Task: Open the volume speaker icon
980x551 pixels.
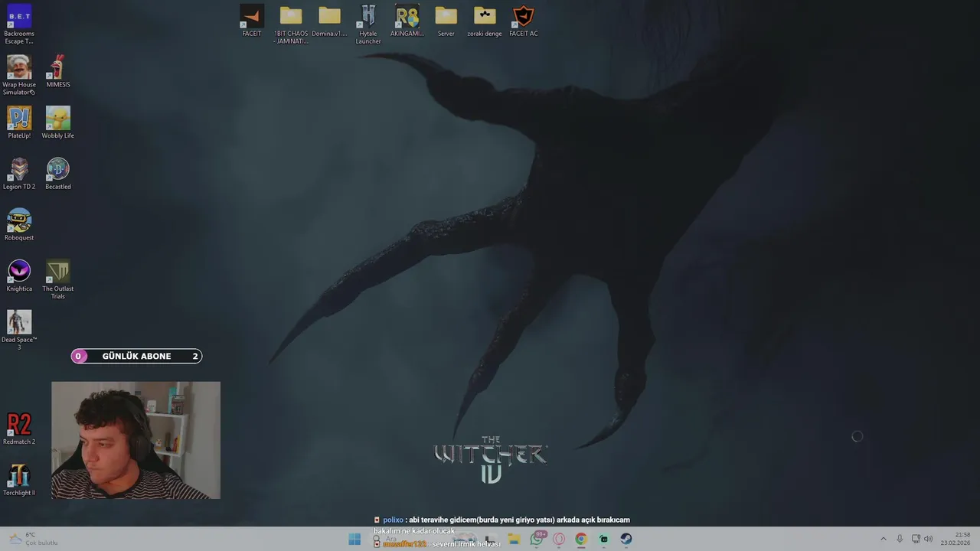Action: coord(928,539)
